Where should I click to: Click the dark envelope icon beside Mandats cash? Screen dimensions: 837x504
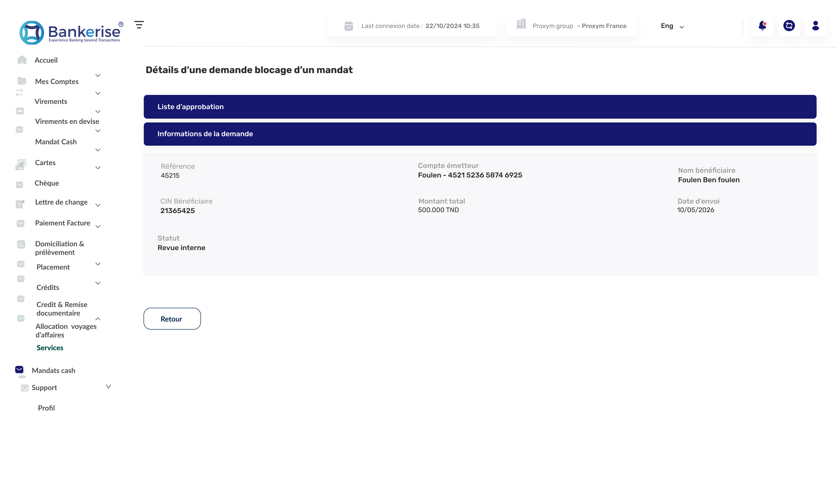coord(19,369)
